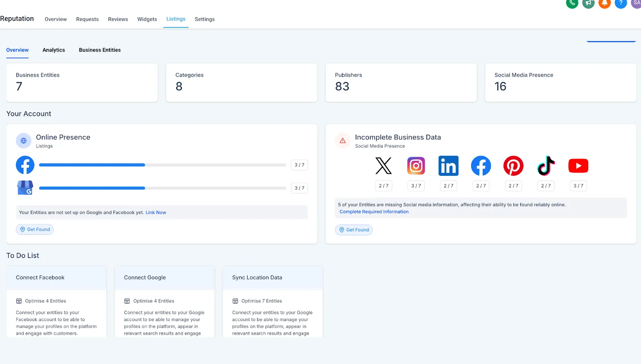This screenshot has height=364, width=641.
Task: Click the Your Account heading
Action: pos(29,114)
